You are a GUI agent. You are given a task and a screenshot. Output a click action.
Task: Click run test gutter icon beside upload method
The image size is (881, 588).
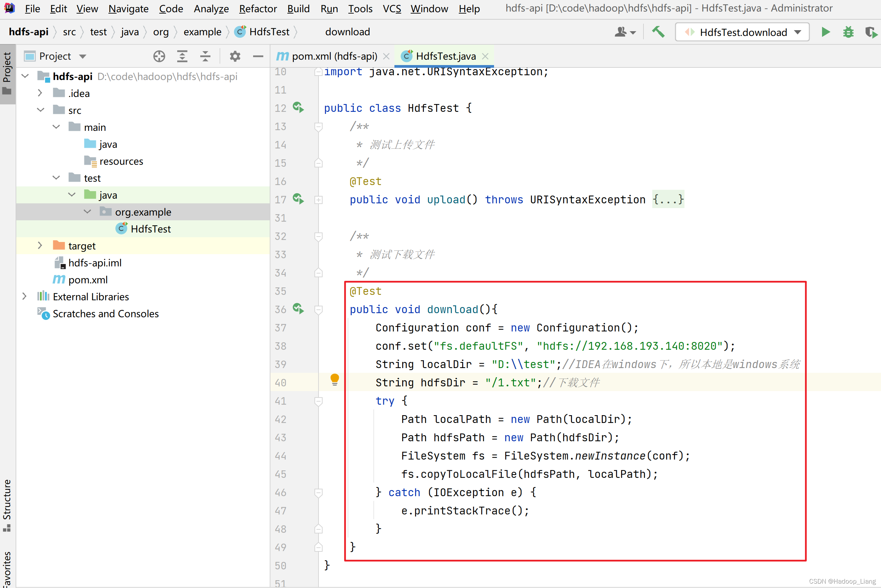pos(299,199)
